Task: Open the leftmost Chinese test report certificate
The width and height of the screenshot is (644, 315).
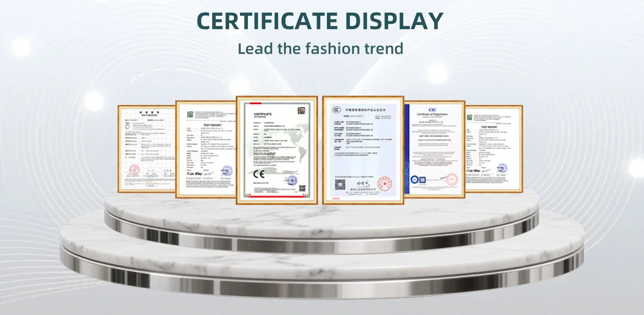Action: [147, 149]
